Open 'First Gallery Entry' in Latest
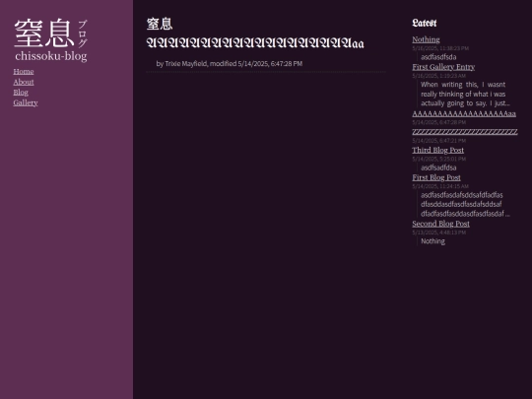 [443, 67]
